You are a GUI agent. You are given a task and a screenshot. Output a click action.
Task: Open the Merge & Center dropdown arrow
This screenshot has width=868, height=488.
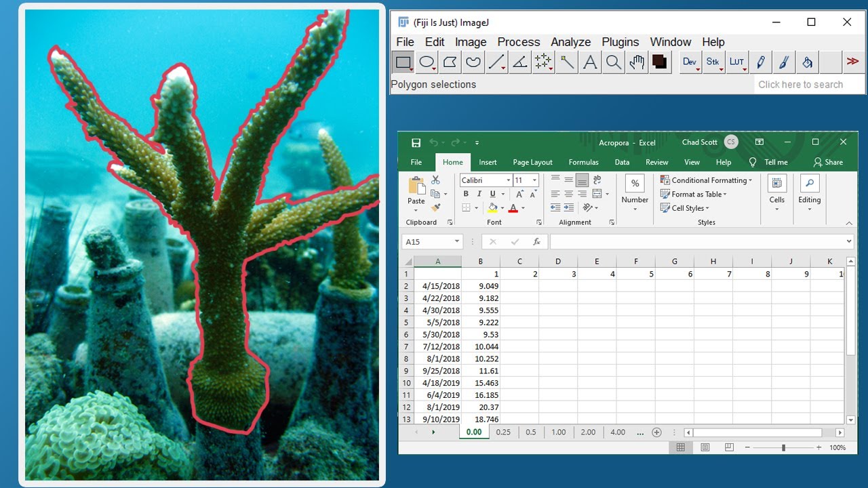(606, 194)
